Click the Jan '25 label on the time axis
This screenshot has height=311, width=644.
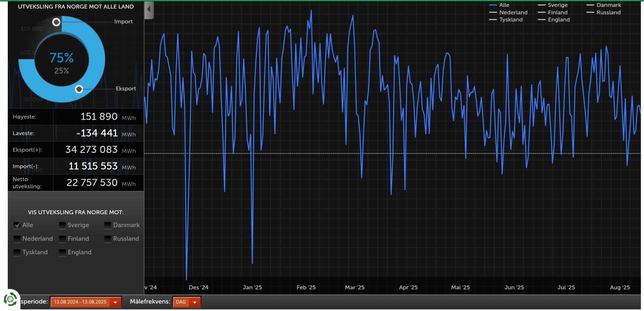click(252, 287)
